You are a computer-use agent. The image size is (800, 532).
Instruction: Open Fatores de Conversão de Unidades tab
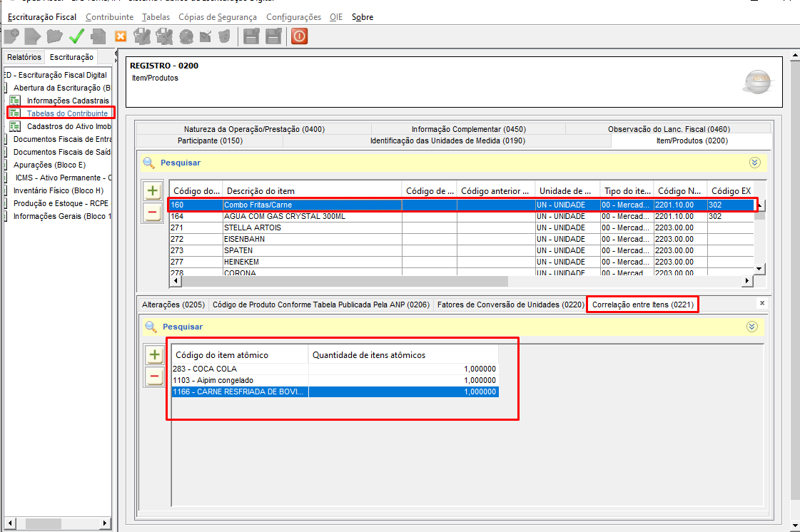[510, 305]
